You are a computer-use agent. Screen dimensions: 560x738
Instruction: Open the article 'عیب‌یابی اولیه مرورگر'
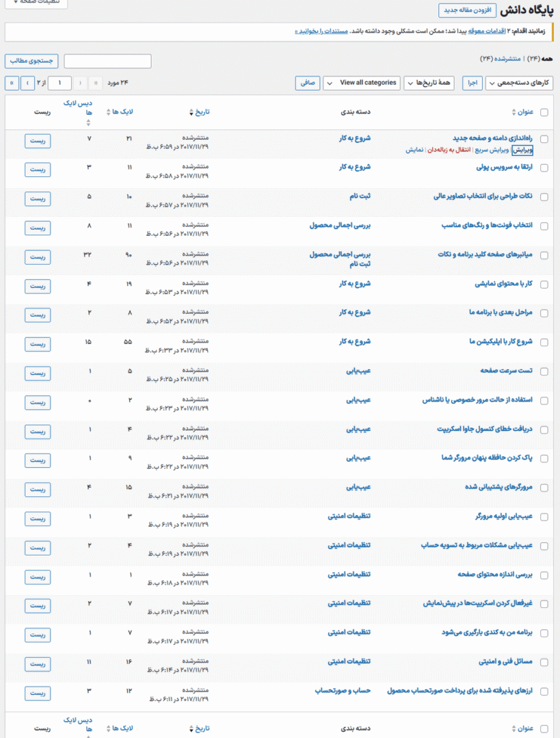coord(504,516)
